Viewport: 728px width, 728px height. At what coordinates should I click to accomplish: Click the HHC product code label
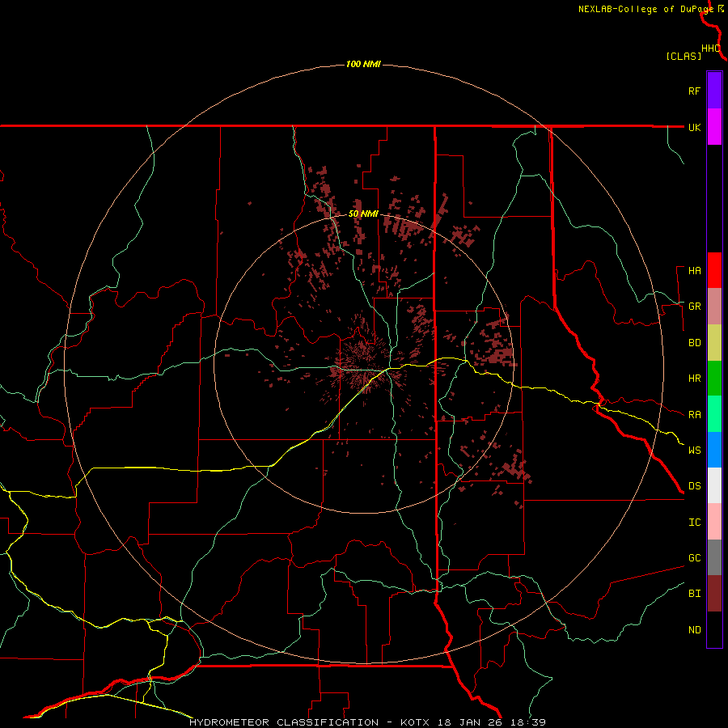(x=711, y=49)
